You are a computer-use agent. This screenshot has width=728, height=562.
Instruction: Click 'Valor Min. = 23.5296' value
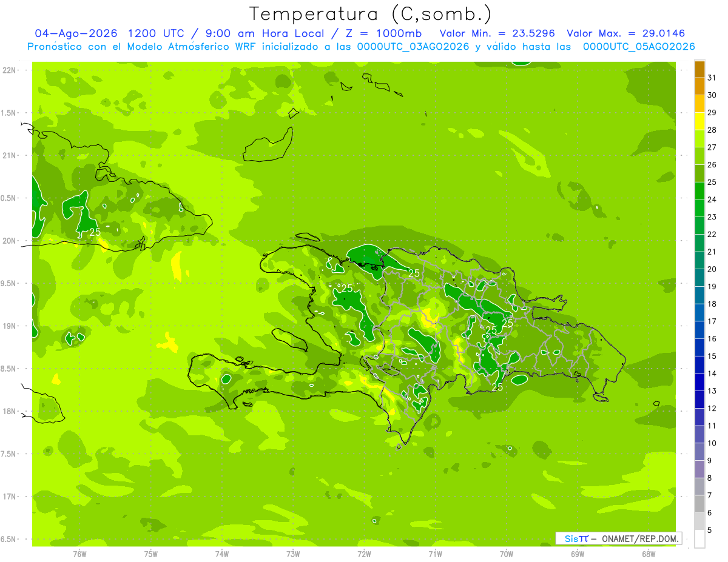pos(497,33)
